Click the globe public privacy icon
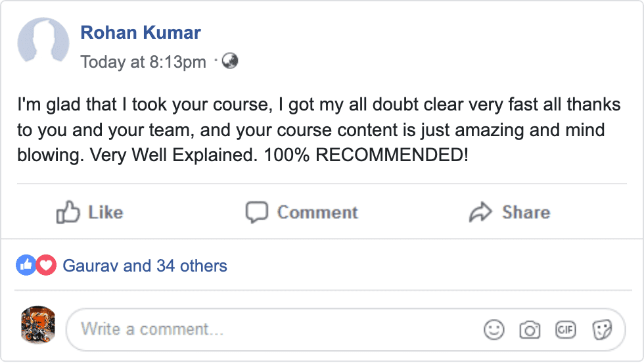This screenshot has width=644, height=363. point(230,61)
